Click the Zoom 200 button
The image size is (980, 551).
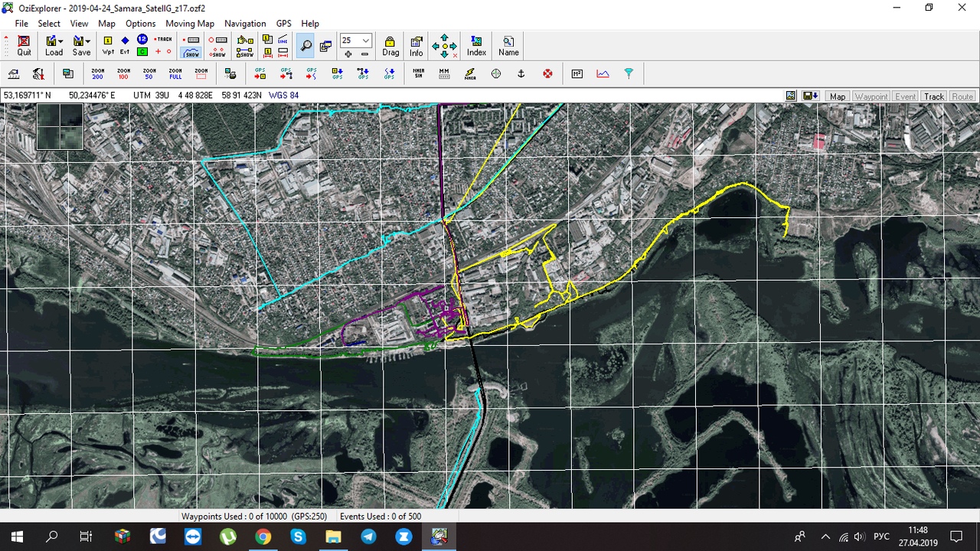coord(98,73)
